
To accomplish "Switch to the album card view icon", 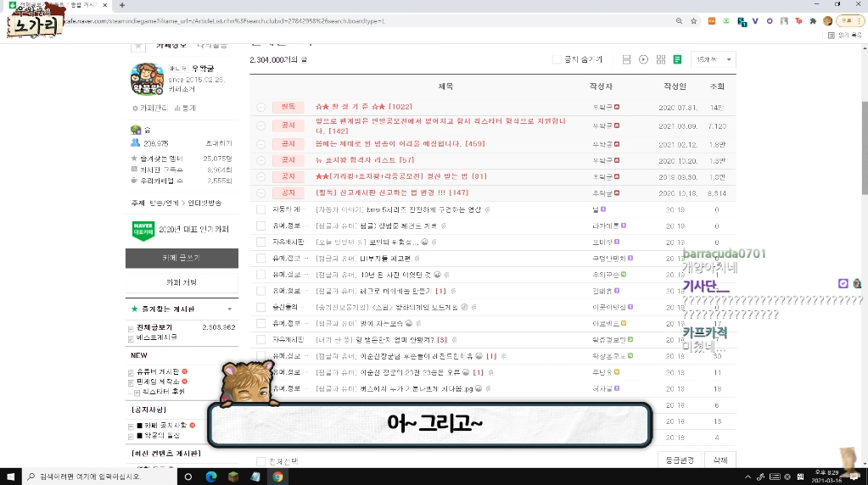I will pyautogui.click(x=626, y=59).
